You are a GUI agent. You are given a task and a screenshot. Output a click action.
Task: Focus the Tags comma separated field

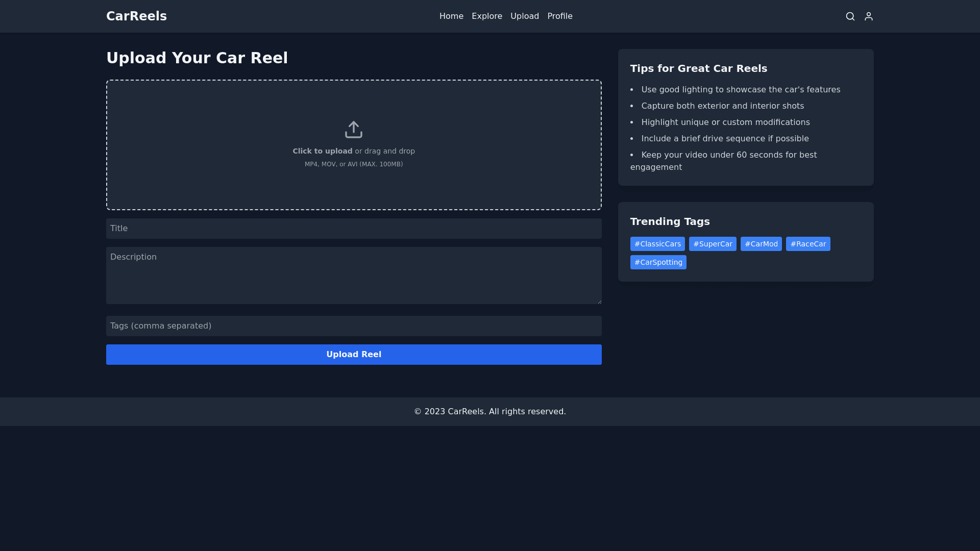coord(353,326)
